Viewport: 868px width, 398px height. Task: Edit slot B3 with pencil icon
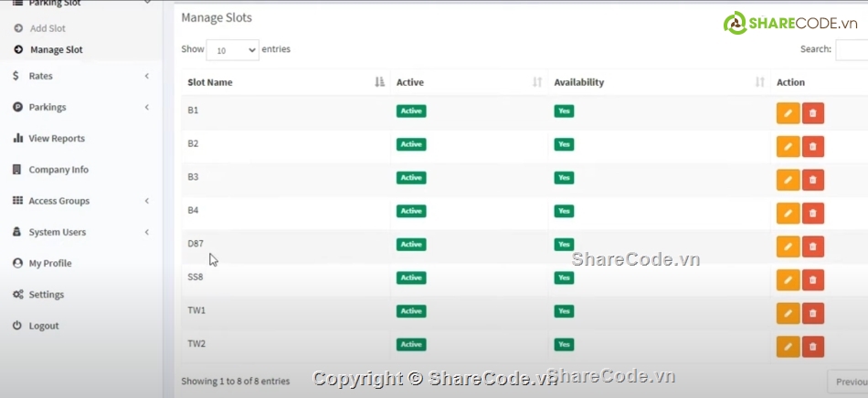pyautogui.click(x=788, y=180)
